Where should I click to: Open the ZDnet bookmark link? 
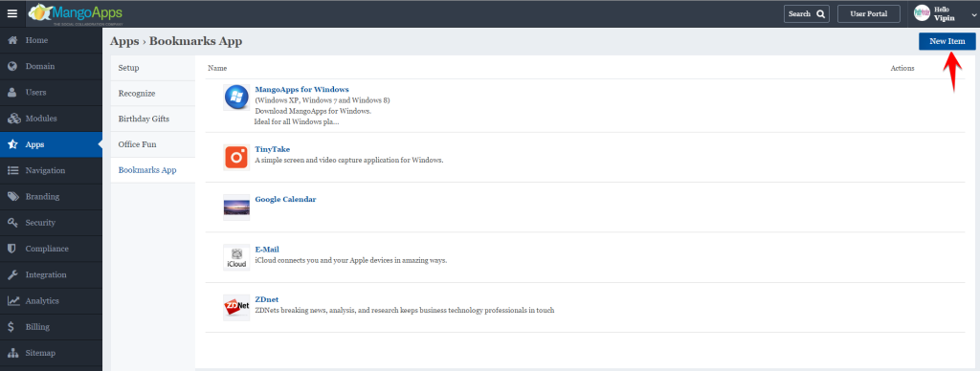click(x=266, y=299)
